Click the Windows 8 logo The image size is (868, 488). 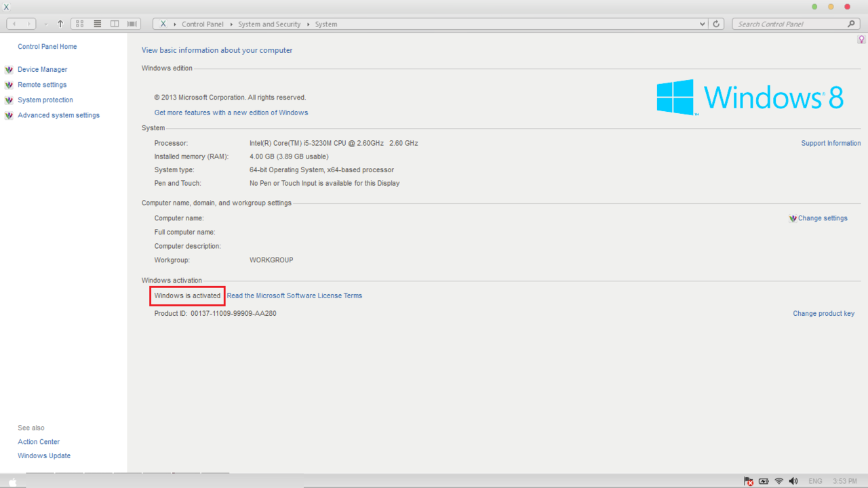point(750,97)
